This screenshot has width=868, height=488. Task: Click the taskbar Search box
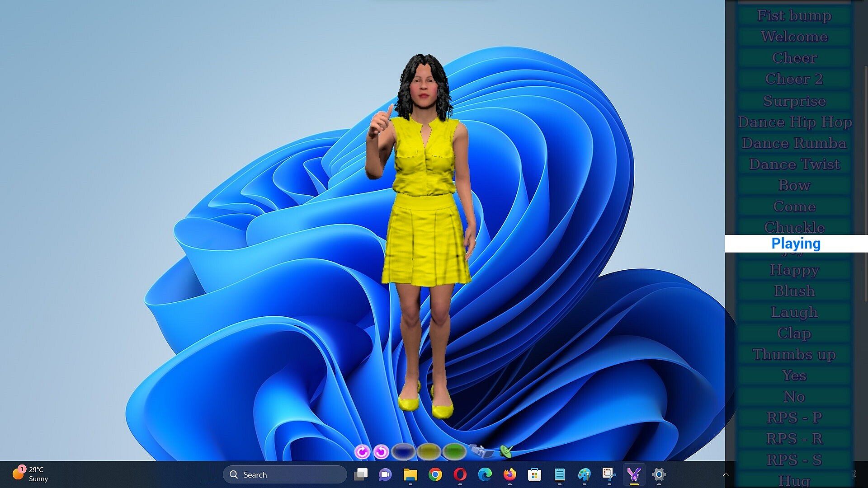pos(285,474)
